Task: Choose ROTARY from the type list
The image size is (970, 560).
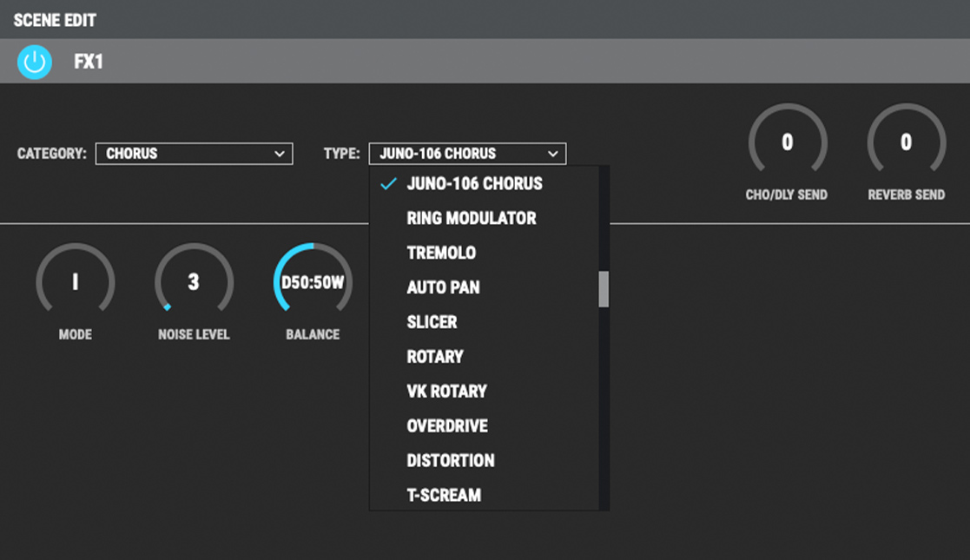Action: (484, 357)
